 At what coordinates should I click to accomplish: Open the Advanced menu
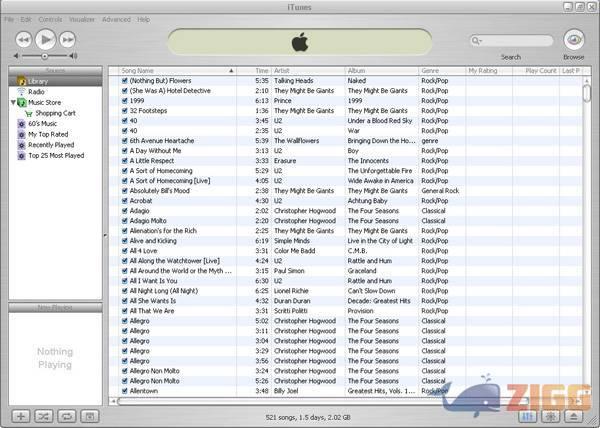[116, 20]
